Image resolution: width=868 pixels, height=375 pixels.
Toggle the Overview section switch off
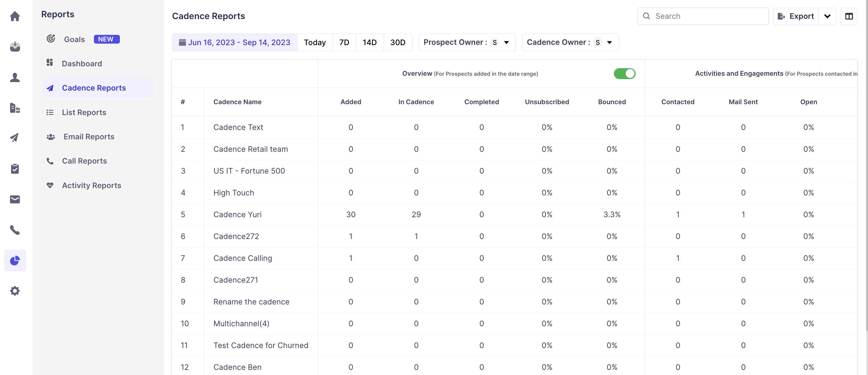tap(624, 73)
